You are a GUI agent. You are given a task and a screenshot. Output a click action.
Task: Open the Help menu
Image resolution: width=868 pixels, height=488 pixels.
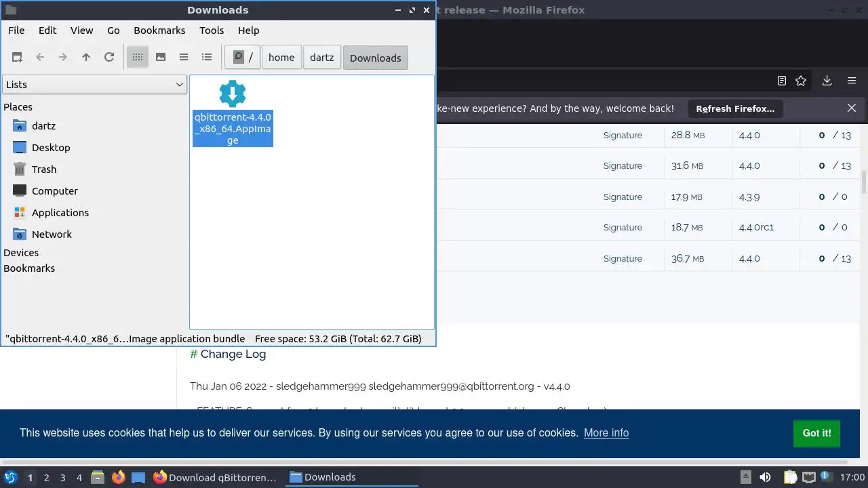tap(249, 30)
